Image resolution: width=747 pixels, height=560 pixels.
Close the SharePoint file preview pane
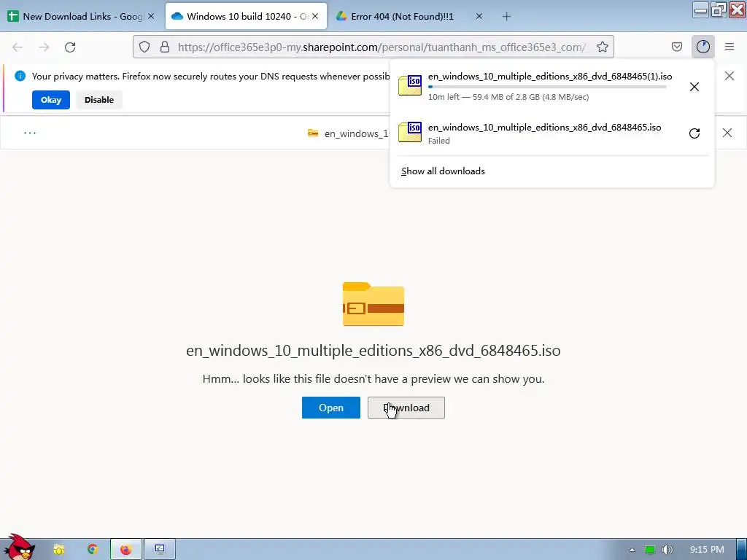tap(727, 133)
